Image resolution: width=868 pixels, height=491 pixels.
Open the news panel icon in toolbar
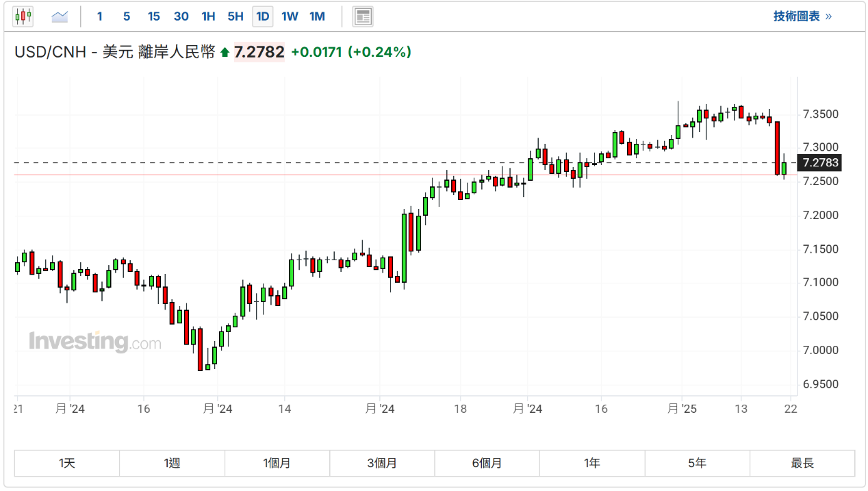(x=363, y=16)
